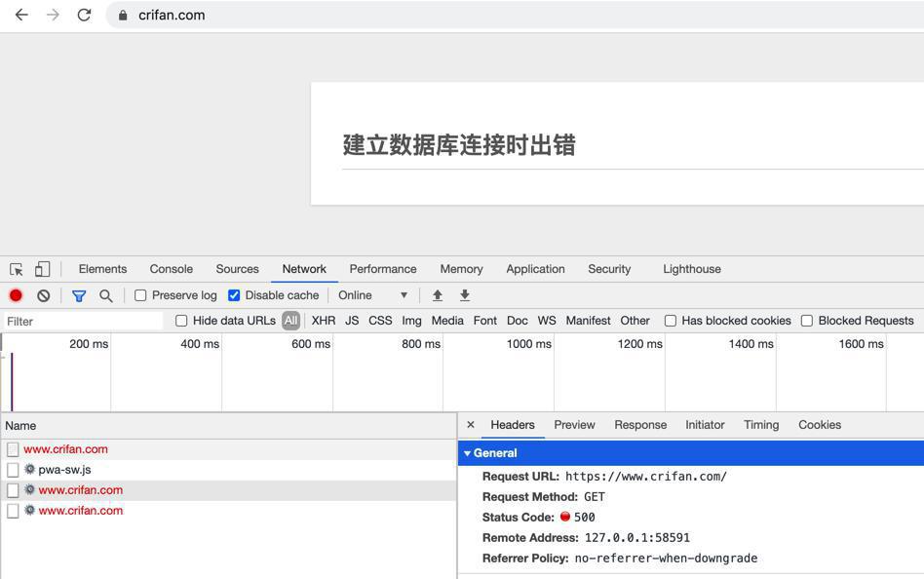Check Has blocked cookies
Viewport: 924px width, 579px height.
pyautogui.click(x=670, y=321)
